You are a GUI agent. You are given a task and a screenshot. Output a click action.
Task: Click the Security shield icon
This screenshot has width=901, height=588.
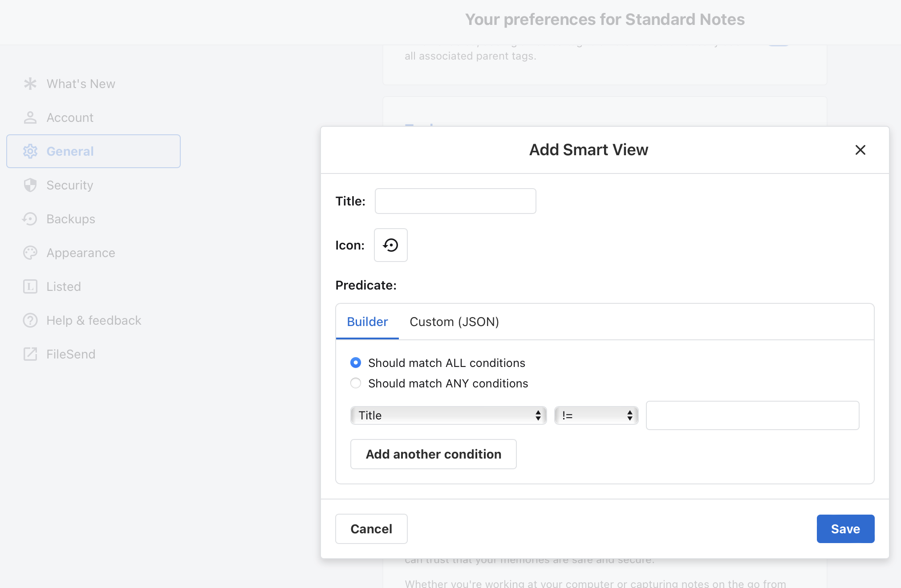pyautogui.click(x=30, y=185)
